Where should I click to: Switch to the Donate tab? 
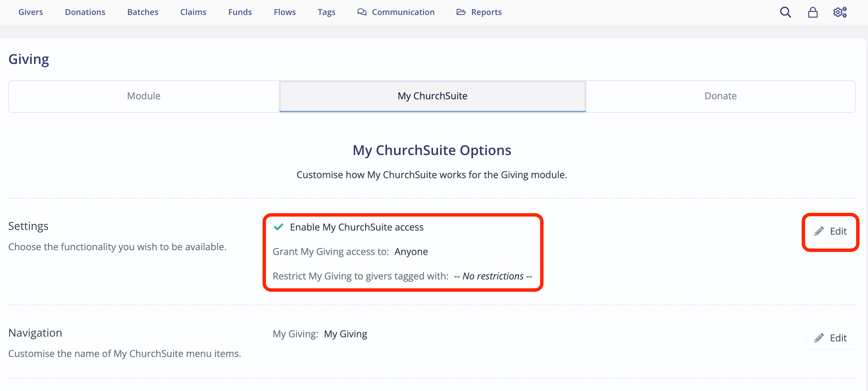coord(720,96)
